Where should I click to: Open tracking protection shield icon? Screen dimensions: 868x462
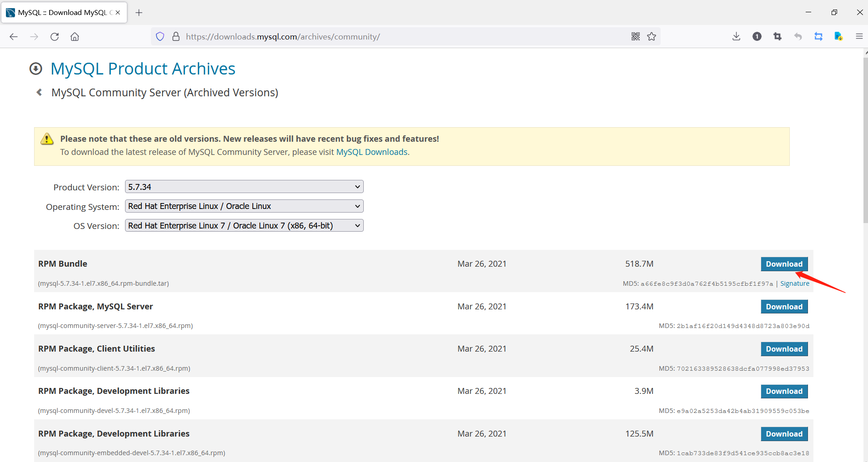(160, 36)
